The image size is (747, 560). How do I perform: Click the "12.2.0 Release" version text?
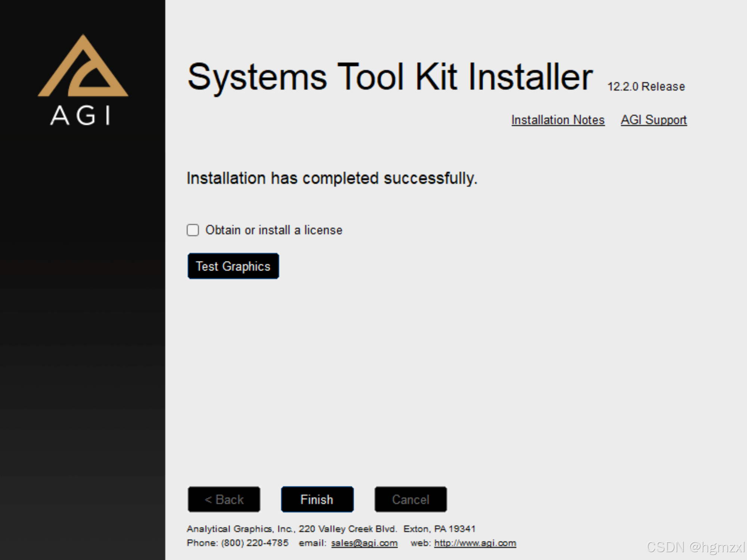[646, 87]
